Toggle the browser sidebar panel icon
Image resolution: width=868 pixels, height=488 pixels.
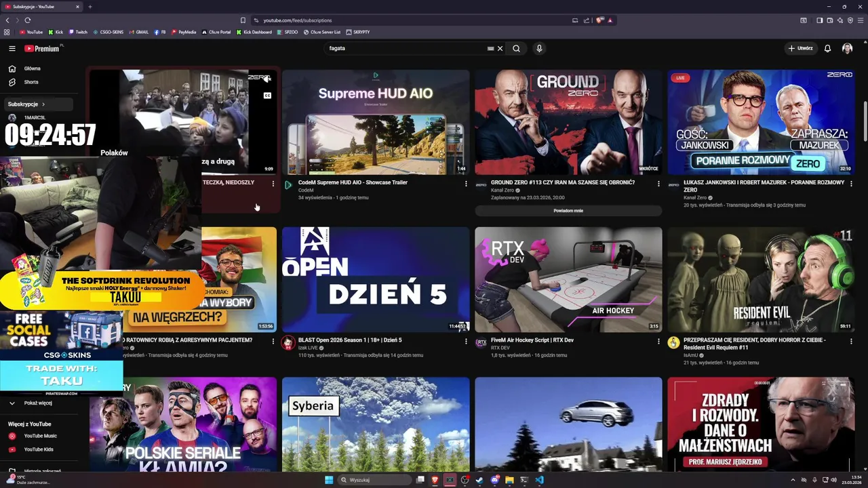pos(819,20)
